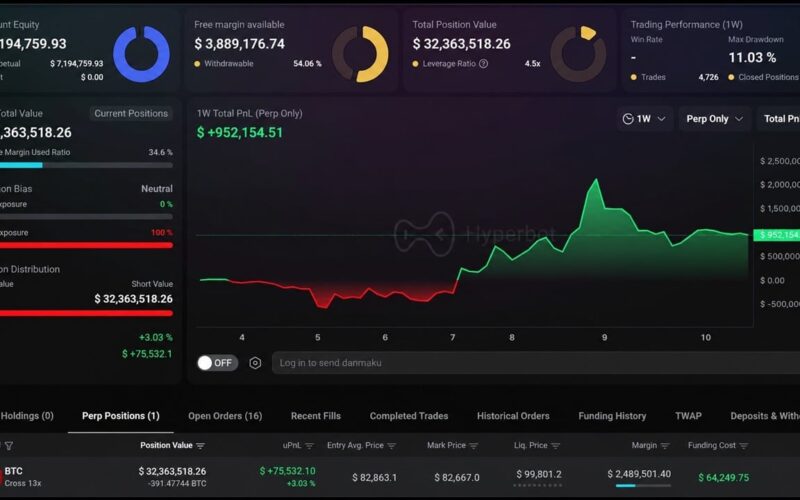This screenshot has width=800, height=500.
Task: Sort by Position Value column icon
Action: 200,446
